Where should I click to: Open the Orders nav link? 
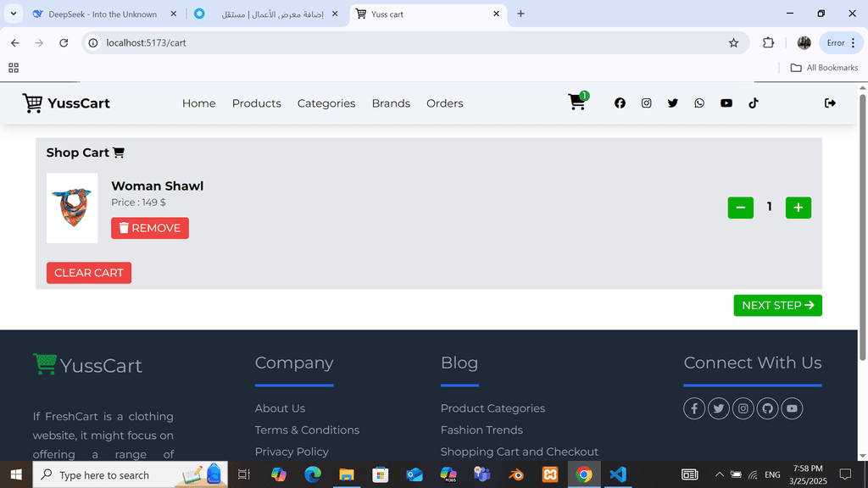click(444, 103)
